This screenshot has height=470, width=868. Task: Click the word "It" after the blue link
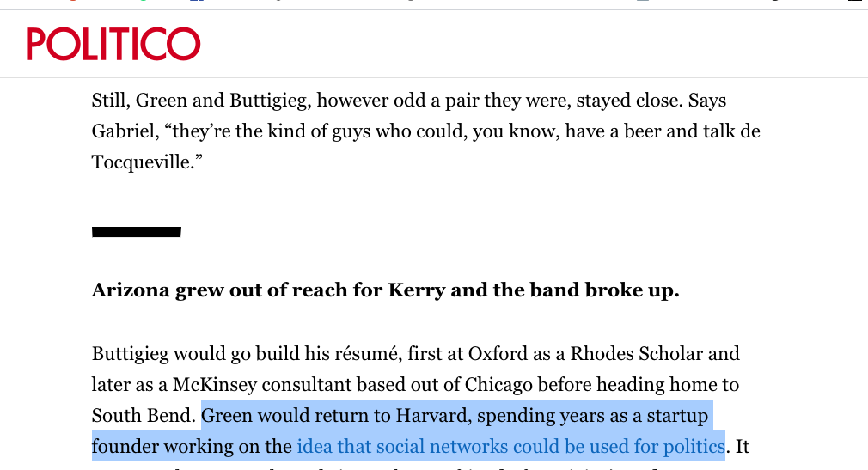(x=743, y=446)
